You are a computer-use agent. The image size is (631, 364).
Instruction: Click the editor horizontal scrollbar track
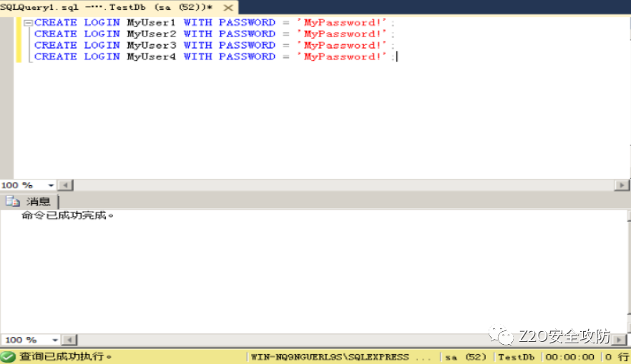pyautogui.click(x=343, y=185)
